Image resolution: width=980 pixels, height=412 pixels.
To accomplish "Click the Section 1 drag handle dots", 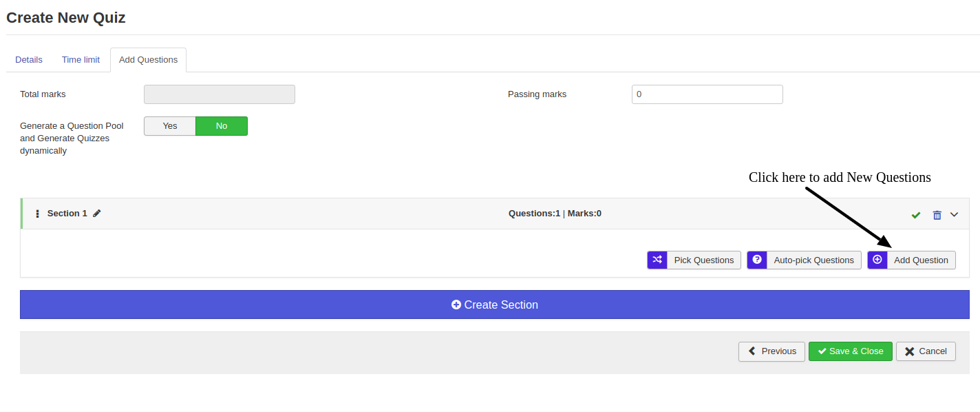I will [37, 214].
